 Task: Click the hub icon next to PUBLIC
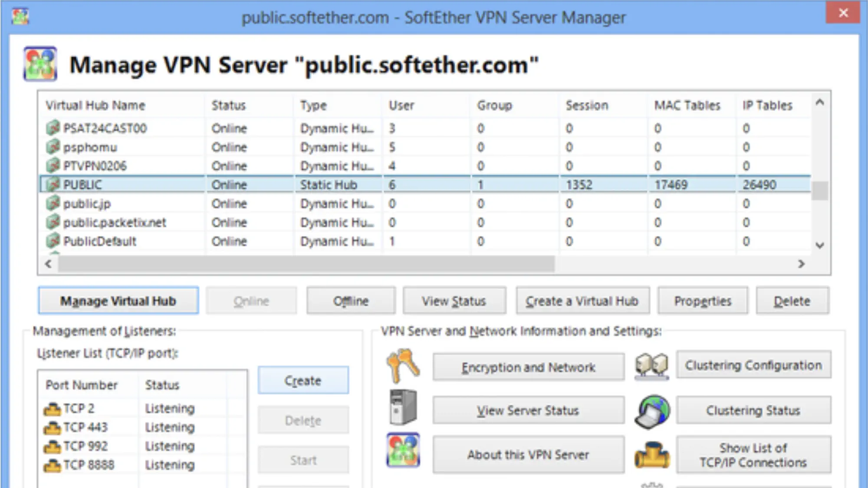point(53,184)
